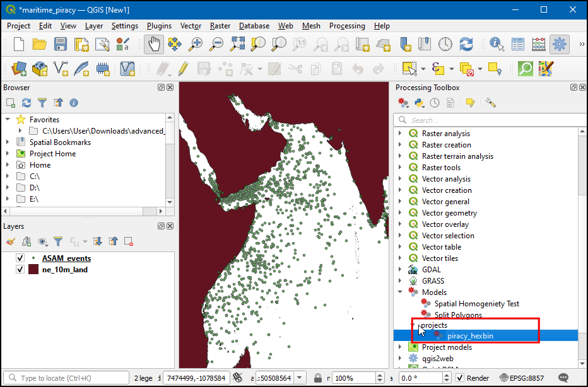This screenshot has height=387, width=588.
Task: Toggle the scale lock icon in status bar
Action: point(318,378)
